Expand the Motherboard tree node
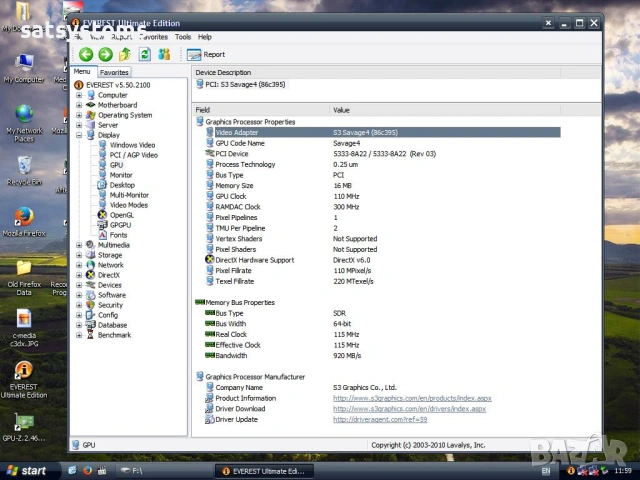 (79, 105)
